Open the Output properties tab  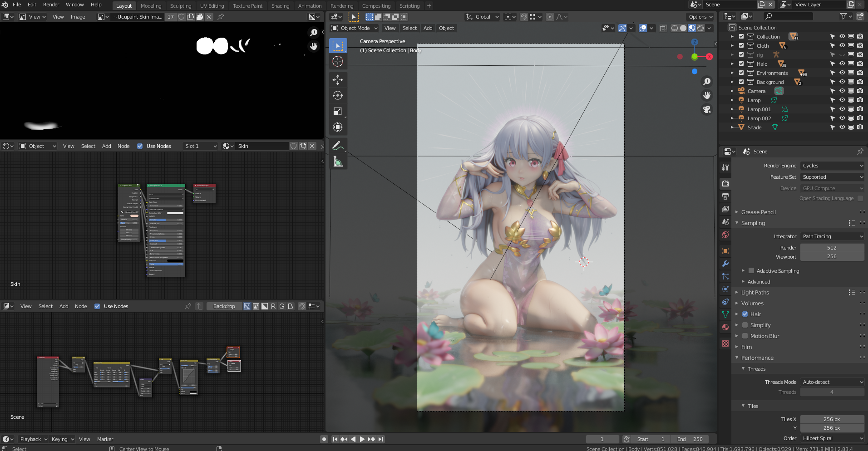pos(725,196)
